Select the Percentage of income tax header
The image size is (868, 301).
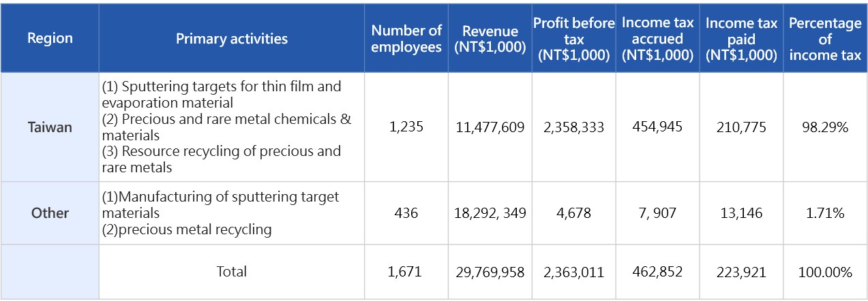tap(825, 39)
